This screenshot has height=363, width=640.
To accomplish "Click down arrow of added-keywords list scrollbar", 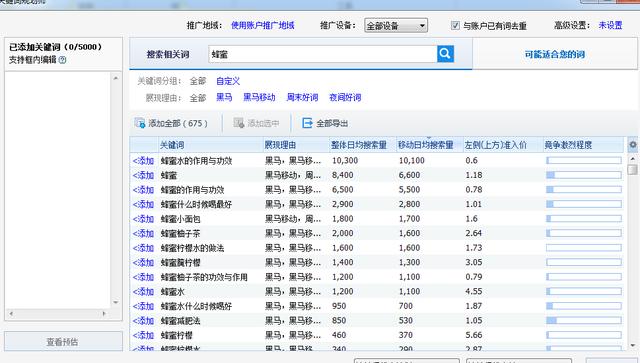I will pos(116,303).
